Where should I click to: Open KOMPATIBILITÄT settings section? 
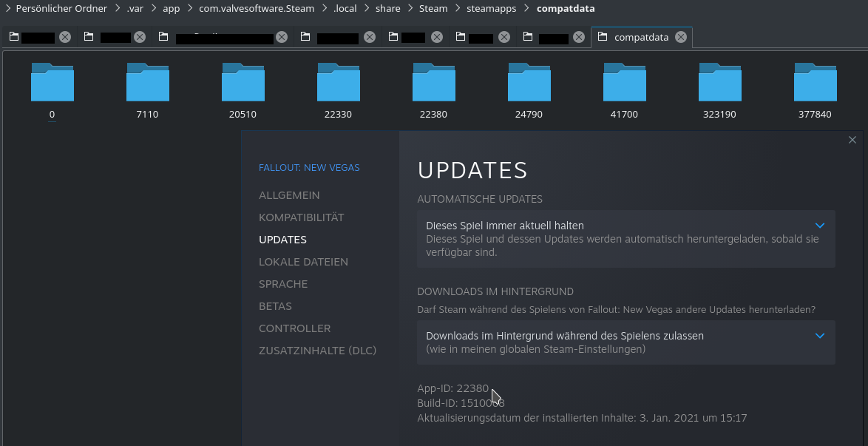[301, 217]
